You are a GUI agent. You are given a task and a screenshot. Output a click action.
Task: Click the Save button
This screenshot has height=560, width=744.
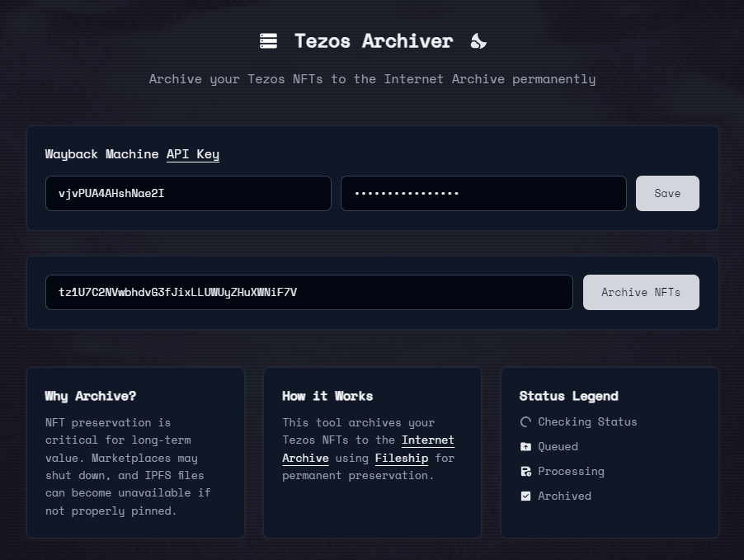[666, 193]
